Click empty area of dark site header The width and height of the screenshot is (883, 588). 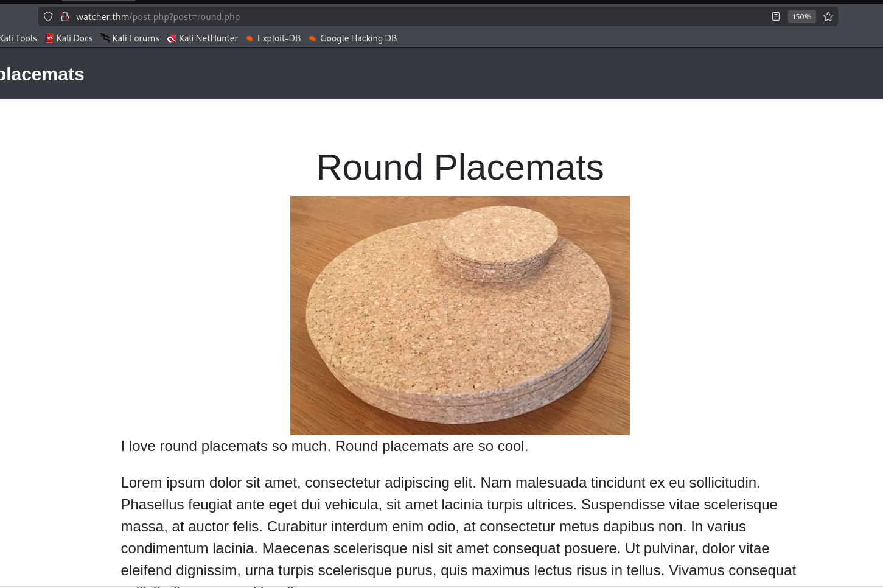click(x=487, y=74)
